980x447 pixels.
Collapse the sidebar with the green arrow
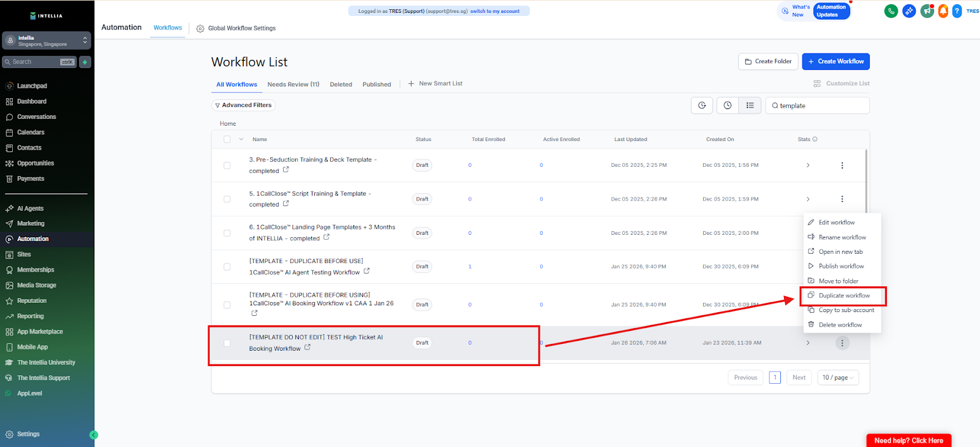pos(94,435)
